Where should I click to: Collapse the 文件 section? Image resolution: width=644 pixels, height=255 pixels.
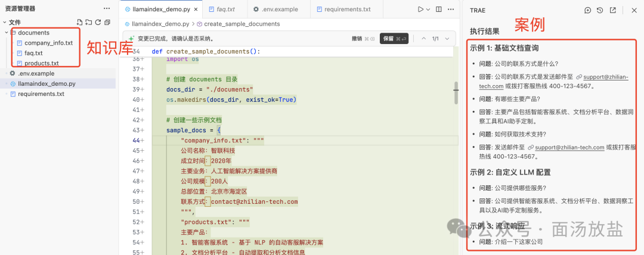point(5,23)
